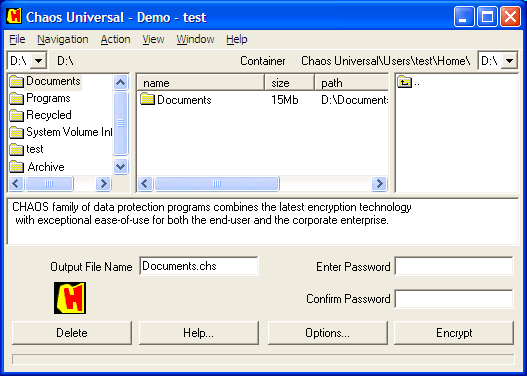Screen dimensions: 527x376
Task: Open the Action menu
Action: pos(115,39)
